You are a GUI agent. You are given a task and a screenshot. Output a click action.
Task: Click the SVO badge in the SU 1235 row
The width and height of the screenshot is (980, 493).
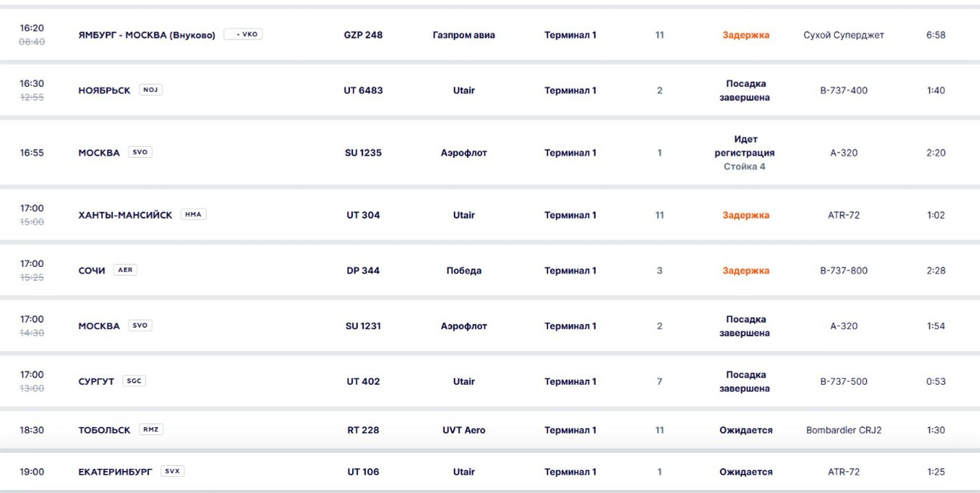click(140, 153)
